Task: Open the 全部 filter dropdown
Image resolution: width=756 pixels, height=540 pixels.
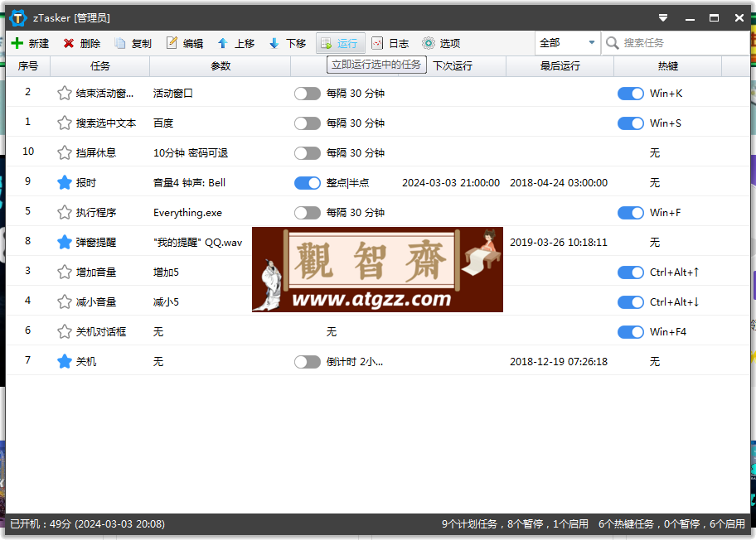Action: pos(568,43)
